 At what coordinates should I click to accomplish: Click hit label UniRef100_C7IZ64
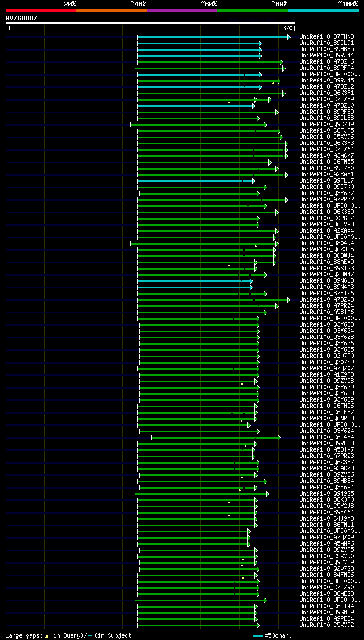coord(326,150)
